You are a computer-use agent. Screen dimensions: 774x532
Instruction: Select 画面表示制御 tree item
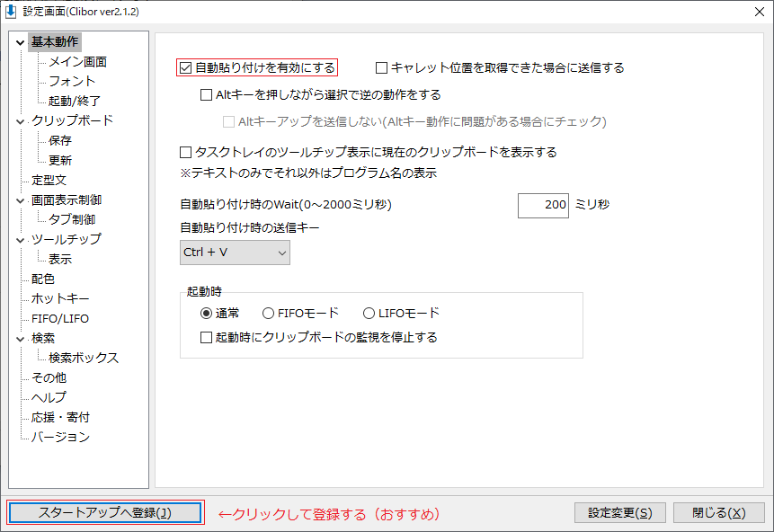click(67, 199)
